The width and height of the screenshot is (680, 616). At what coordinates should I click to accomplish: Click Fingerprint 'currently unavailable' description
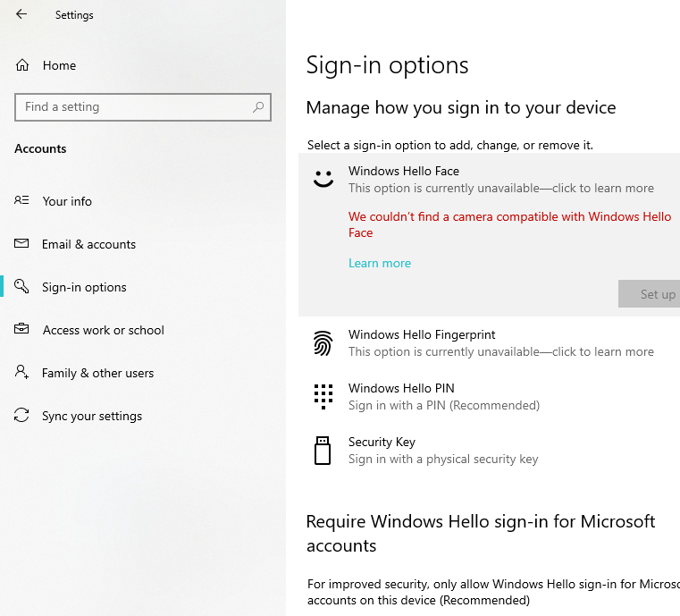[501, 351]
